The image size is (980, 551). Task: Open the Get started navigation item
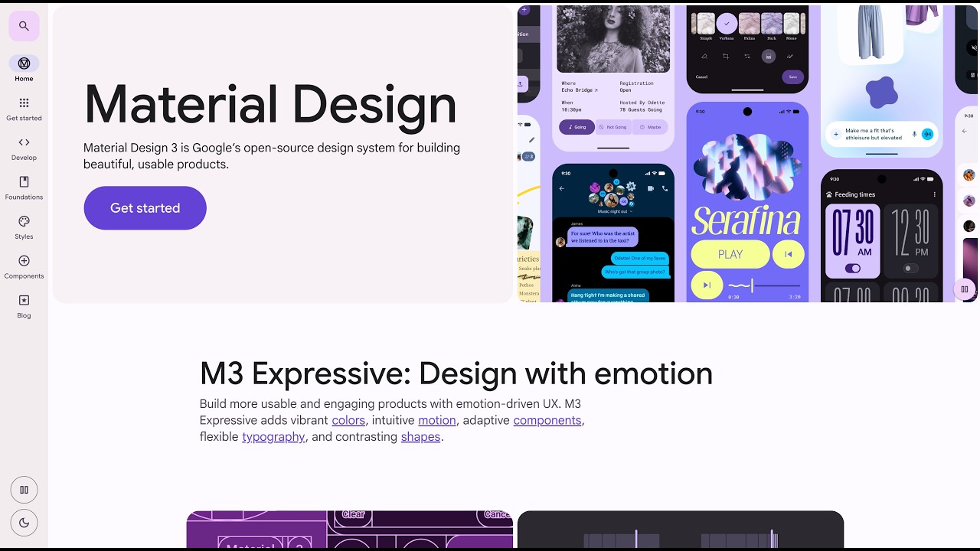(x=24, y=109)
